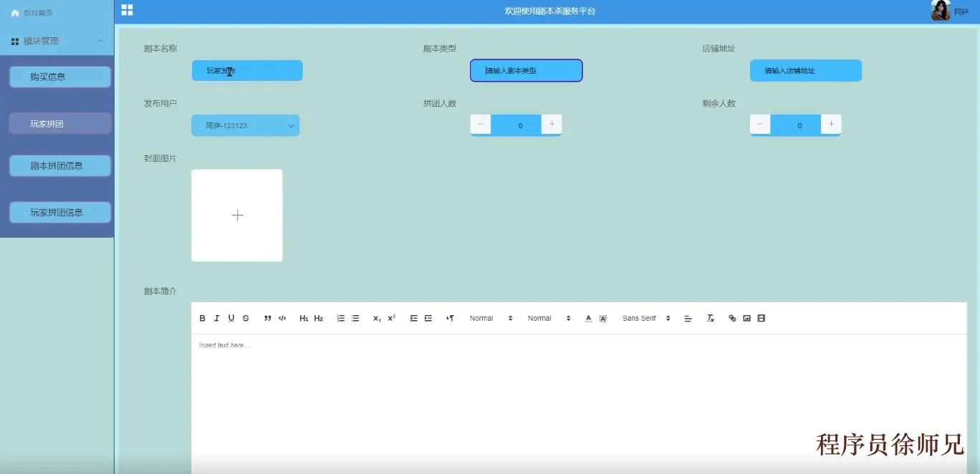Insert a code block in the editor
This screenshot has width=980, height=474.
(x=282, y=318)
